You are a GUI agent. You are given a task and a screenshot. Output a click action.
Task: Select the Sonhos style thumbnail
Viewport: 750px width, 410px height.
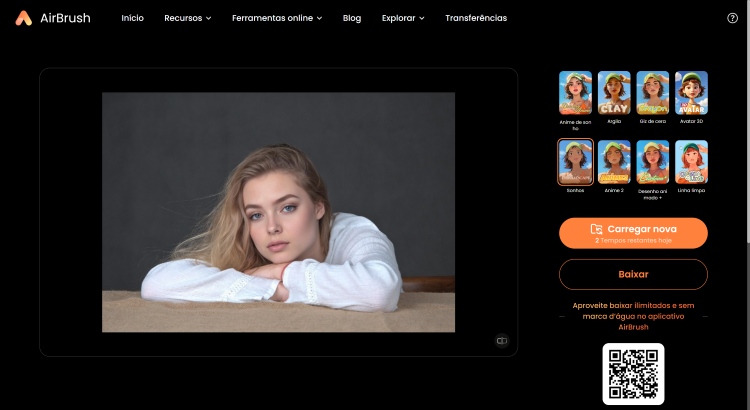coord(575,162)
